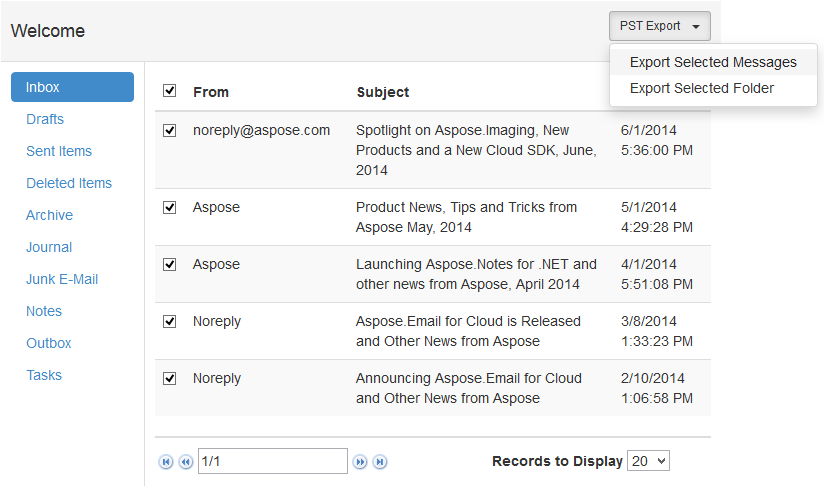Select the Inbox folder

click(73, 87)
